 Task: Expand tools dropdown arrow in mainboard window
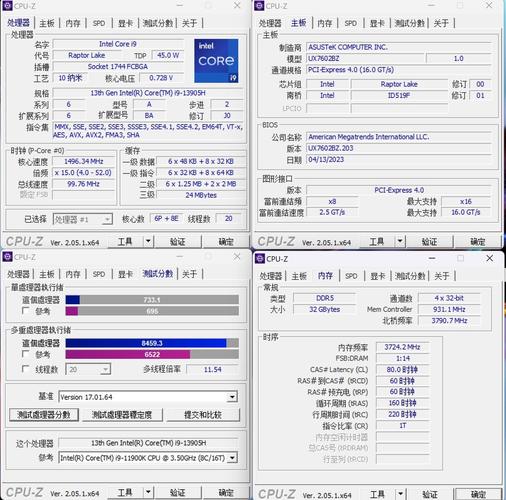[x=400, y=241]
